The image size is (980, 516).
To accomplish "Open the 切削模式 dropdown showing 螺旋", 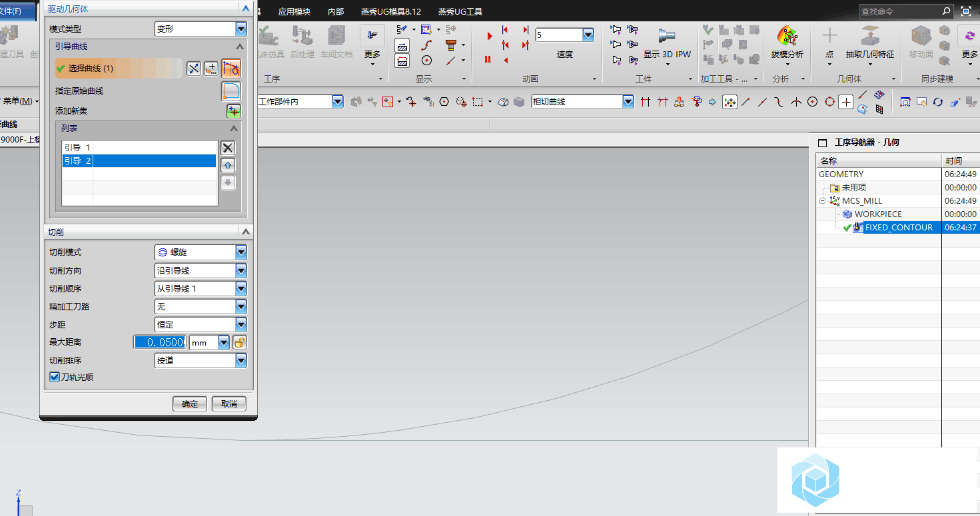I will tap(201, 252).
